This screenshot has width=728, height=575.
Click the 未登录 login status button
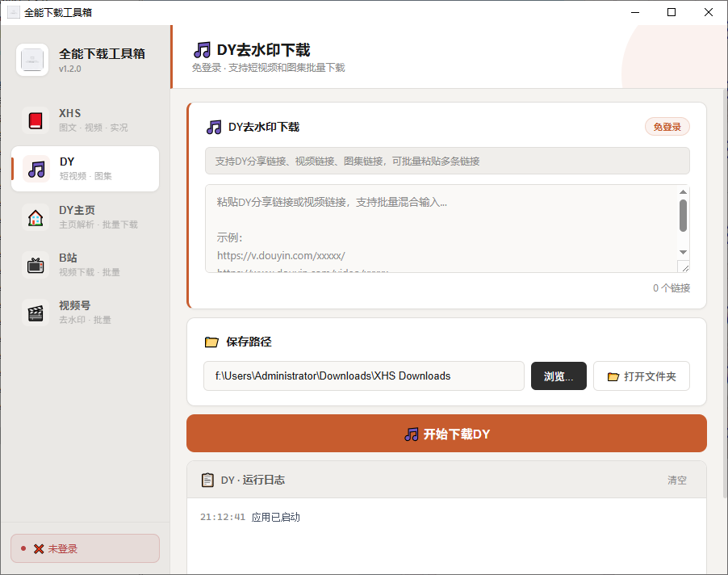(85, 548)
